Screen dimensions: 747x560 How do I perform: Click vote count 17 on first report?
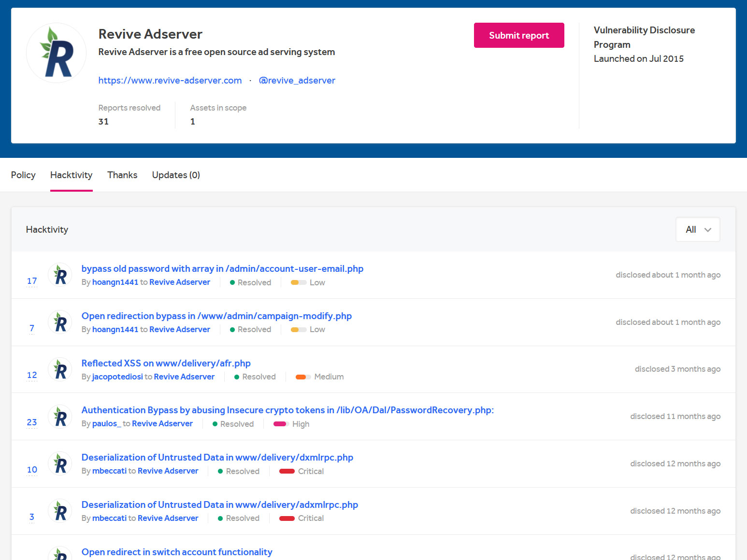point(32,281)
